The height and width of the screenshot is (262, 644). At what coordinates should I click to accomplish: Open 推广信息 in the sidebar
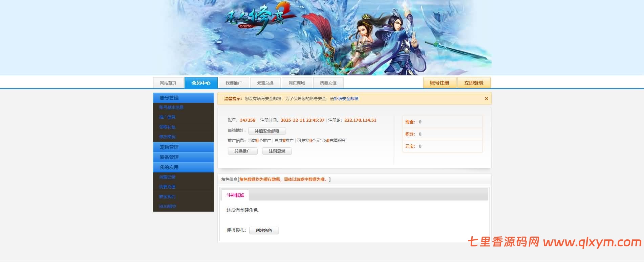point(167,117)
